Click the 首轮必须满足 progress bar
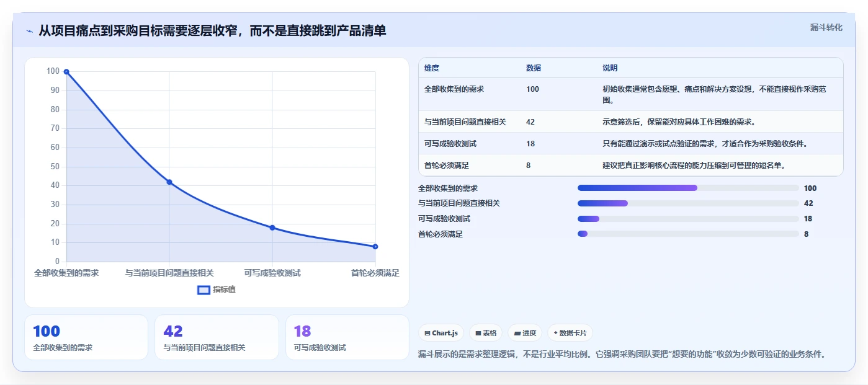 pyautogui.click(x=688, y=234)
